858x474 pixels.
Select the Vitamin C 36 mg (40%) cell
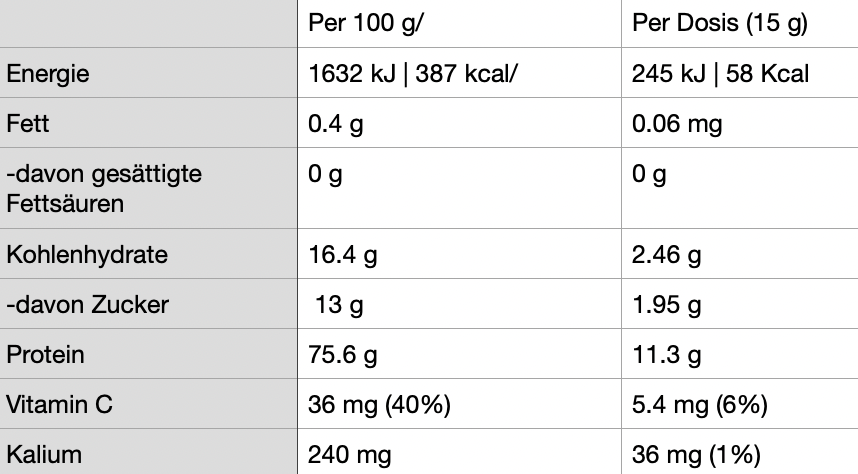tap(460, 404)
